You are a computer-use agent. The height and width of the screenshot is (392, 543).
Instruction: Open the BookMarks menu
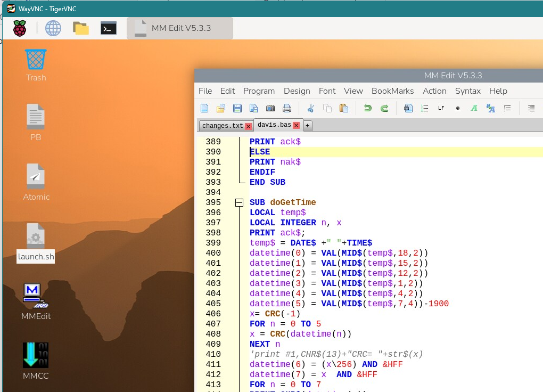(392, 91)
